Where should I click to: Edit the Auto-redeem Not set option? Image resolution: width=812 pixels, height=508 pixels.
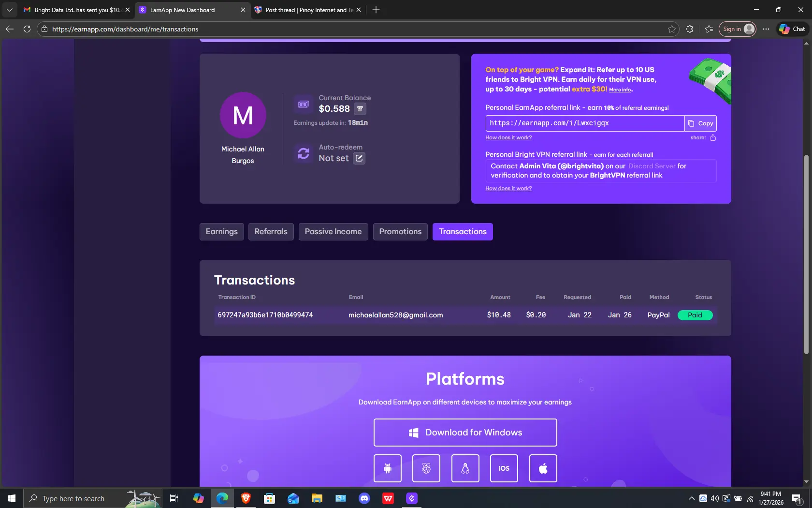359,158
